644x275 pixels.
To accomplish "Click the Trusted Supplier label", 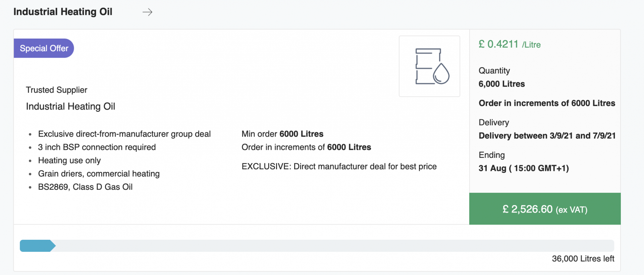I will (x=56, y=90).
